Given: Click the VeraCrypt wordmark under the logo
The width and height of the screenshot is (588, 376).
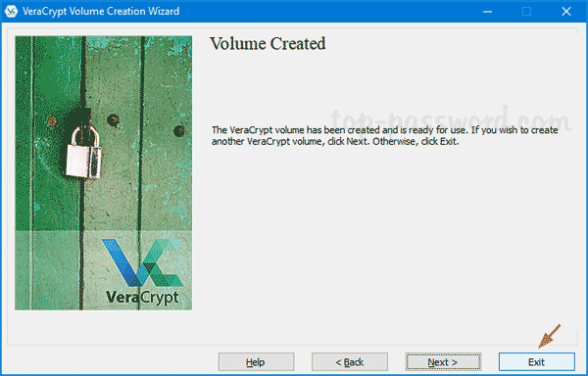Looking at the screenshot, I should [142, 298].
